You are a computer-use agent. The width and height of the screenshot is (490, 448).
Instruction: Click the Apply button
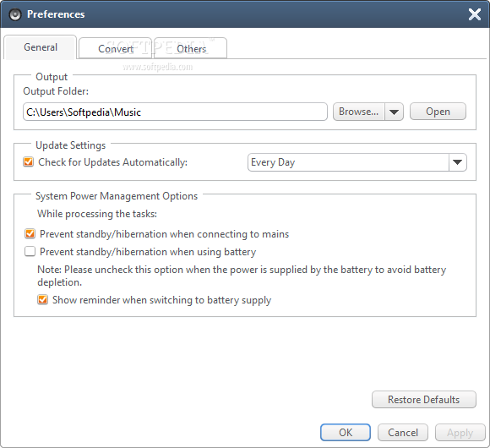click(460, 433)
